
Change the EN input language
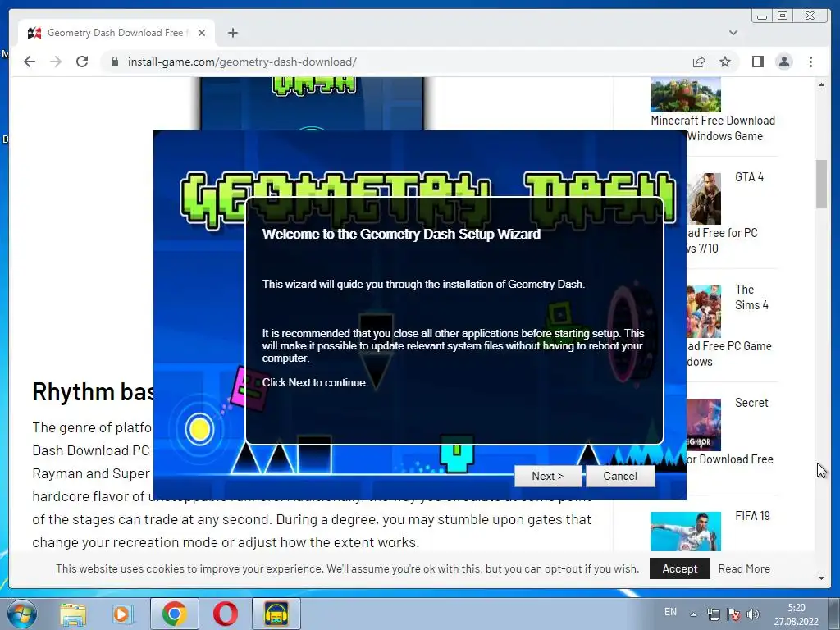click(670, 612)
